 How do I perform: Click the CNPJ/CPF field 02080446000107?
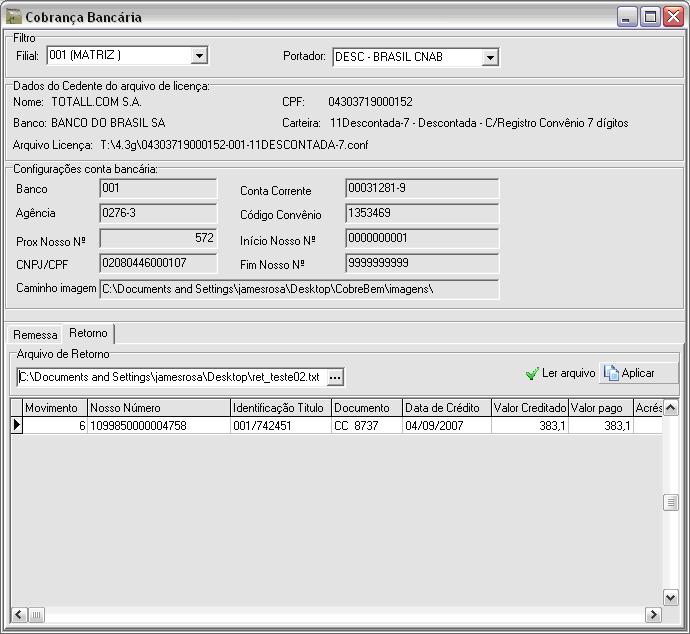click(158, 264)
